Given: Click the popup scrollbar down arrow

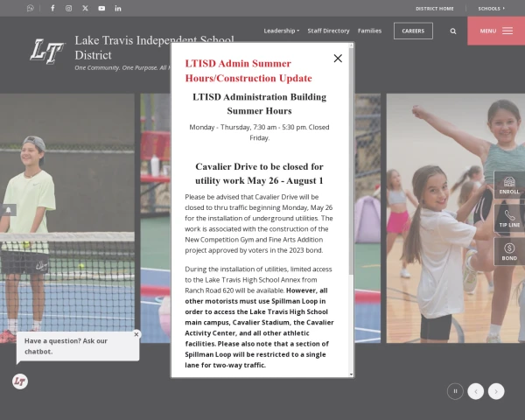Looking at the screenshot, I should 351,374.
